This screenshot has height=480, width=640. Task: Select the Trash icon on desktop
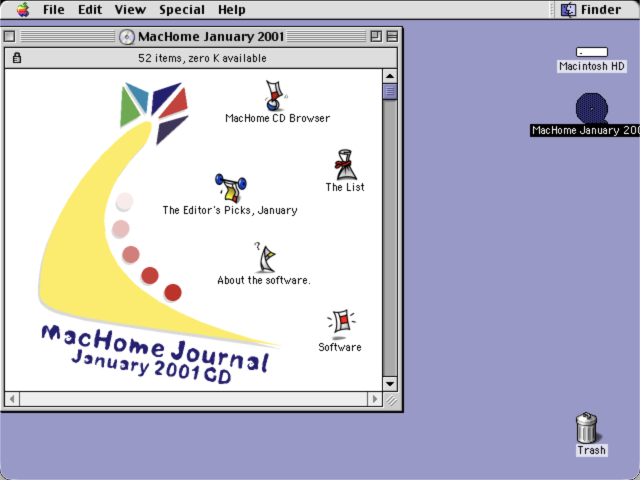[x=587, y=427]
